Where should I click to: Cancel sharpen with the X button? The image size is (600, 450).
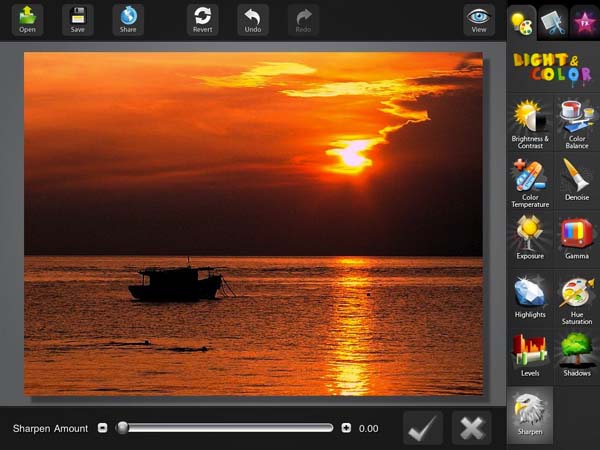coord(471,428)
